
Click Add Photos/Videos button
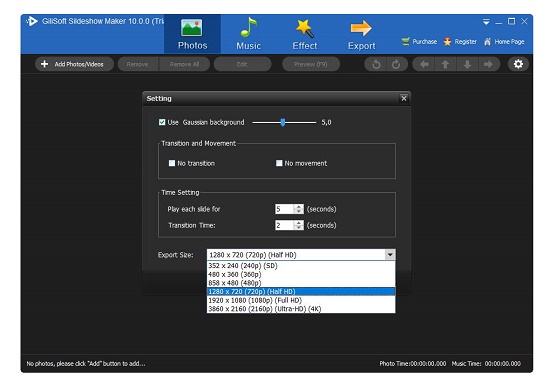click(74, 64)
